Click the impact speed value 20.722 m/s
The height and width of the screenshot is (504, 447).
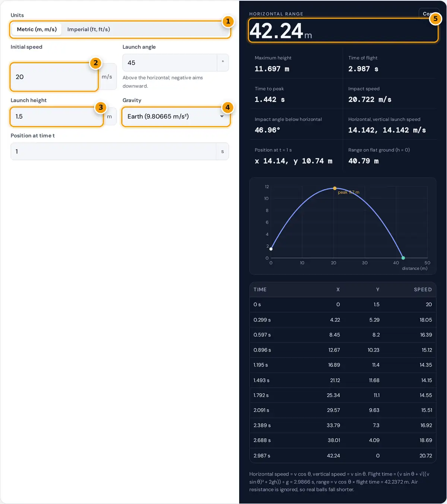tap(370, 100)
